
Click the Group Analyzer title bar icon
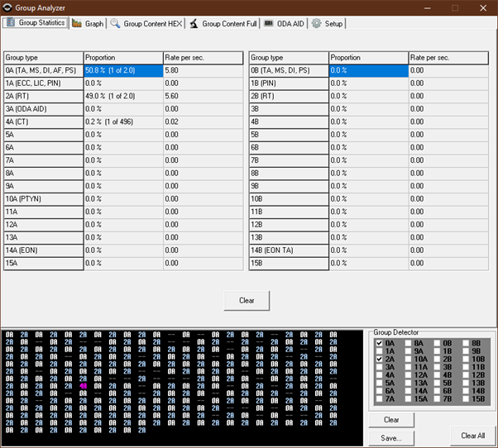click(x=7, y=7)
